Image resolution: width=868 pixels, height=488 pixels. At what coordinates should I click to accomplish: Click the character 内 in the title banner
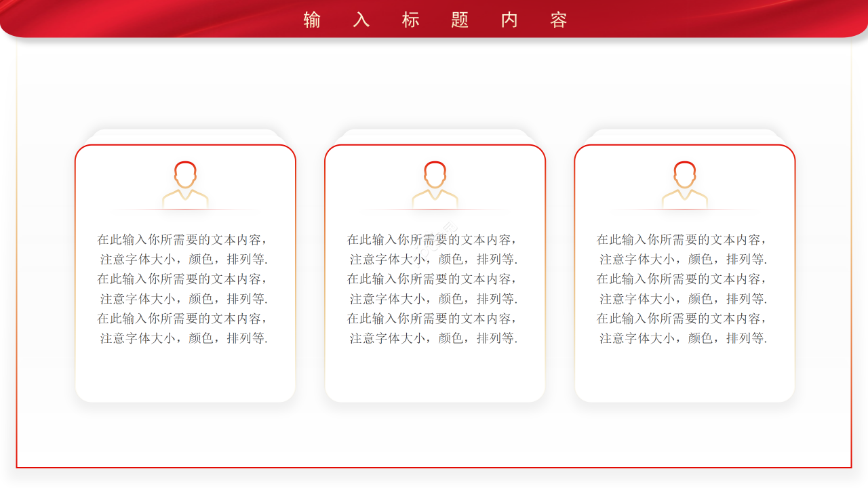pos(509,20)
